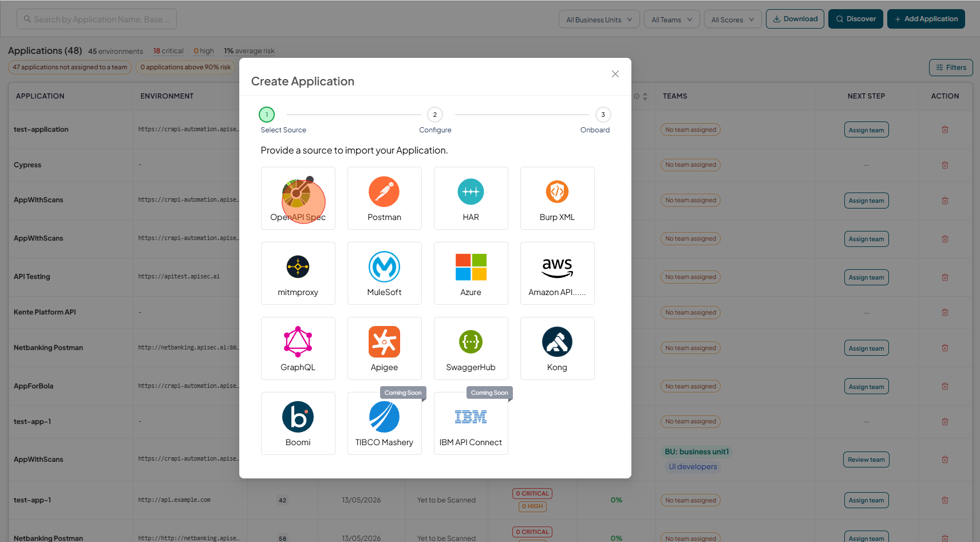Click Review team button
Image resolution: width=980 pixels, height=542 pixels.
pyautogui.click(x=866, y=459)
